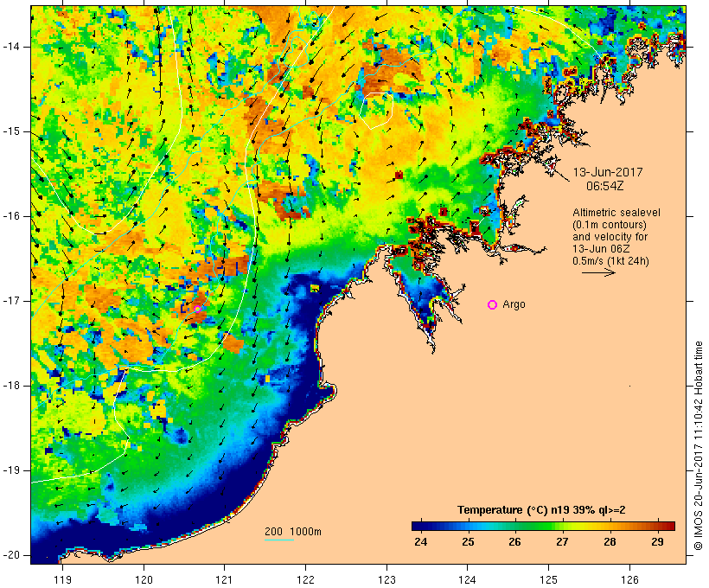Image resolution: width=709 pixels, height=588 pixels.
Task: Click the magenta Argo circle in legend
Action: (x=493, y=305)
